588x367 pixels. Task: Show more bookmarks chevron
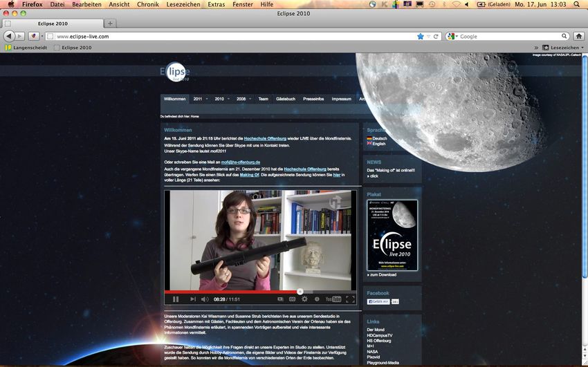pyautogui.click(x=536, y=48)
